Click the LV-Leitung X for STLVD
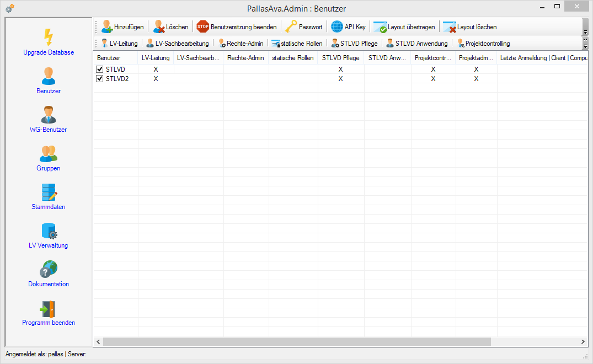The height and width of the screenshot is (364, 593). click(156, 69)
